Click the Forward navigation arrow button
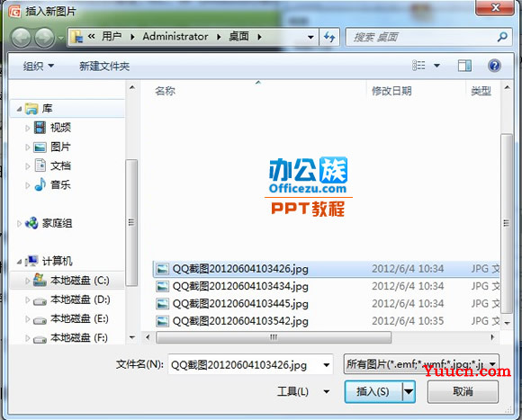The image size is (522, 420). pyautogui.click(x=45, y=37)
